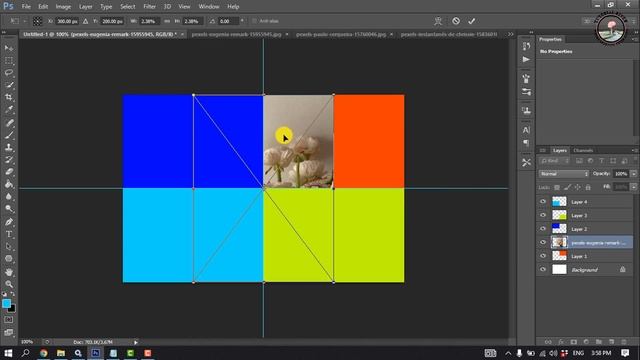
Task: Open the Window menu
Action: tap(209, 7)
